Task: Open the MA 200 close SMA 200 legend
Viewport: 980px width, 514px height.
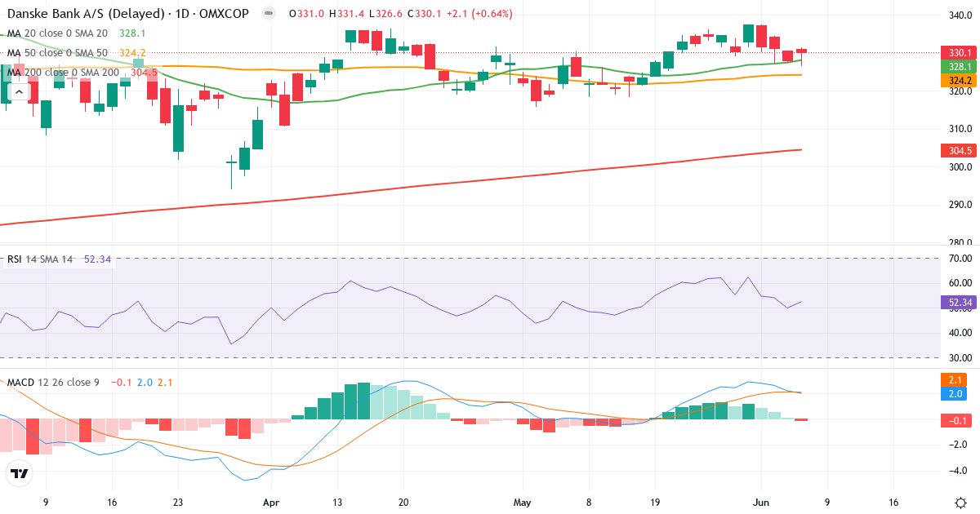Action: [64, 73]
